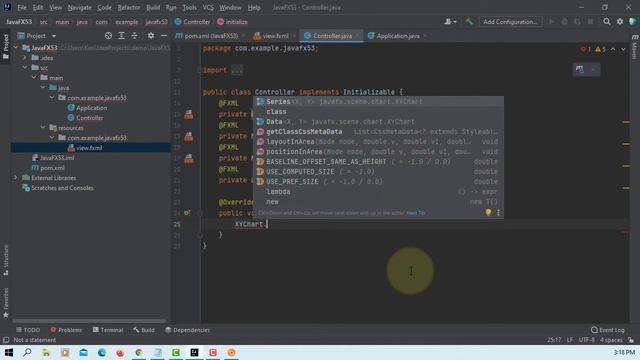This screenshot has width=640, height=360.
Task: Choose USE_COMPUTED_SIZE completion suggestion
Action: coord(378,171)
